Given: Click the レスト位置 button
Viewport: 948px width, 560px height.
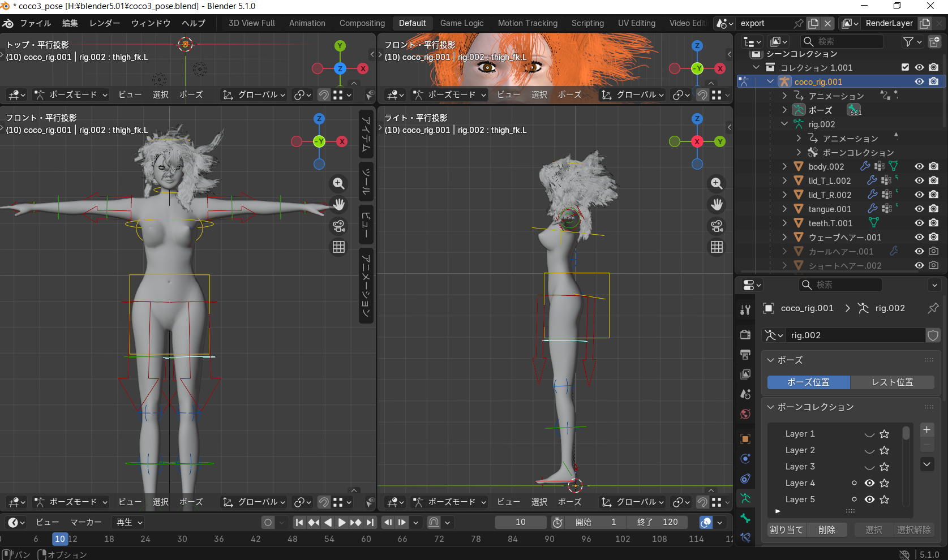Looking at the screenshot, I should [x=892, y=382].
